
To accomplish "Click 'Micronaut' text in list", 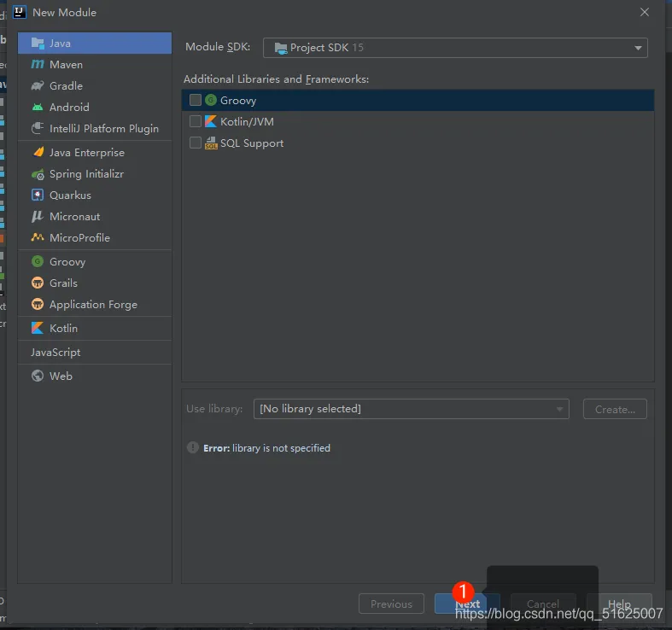I will tap(75, 217).
